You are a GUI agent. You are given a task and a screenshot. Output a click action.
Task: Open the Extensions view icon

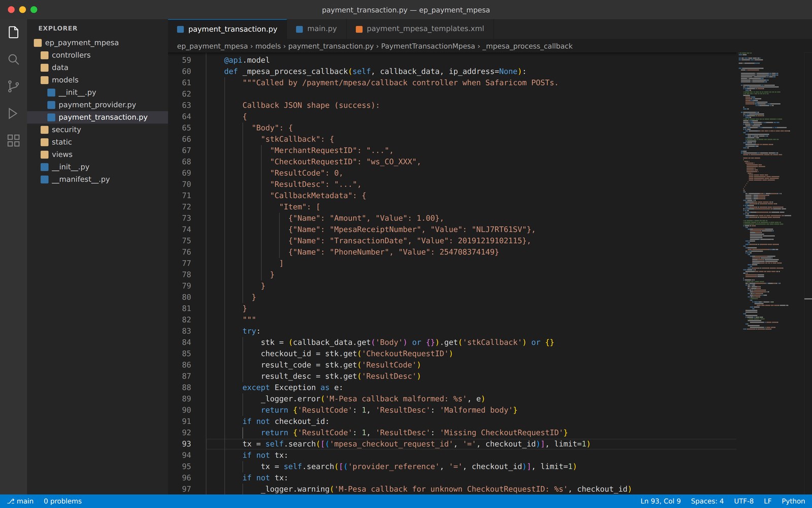pos(14,140)
